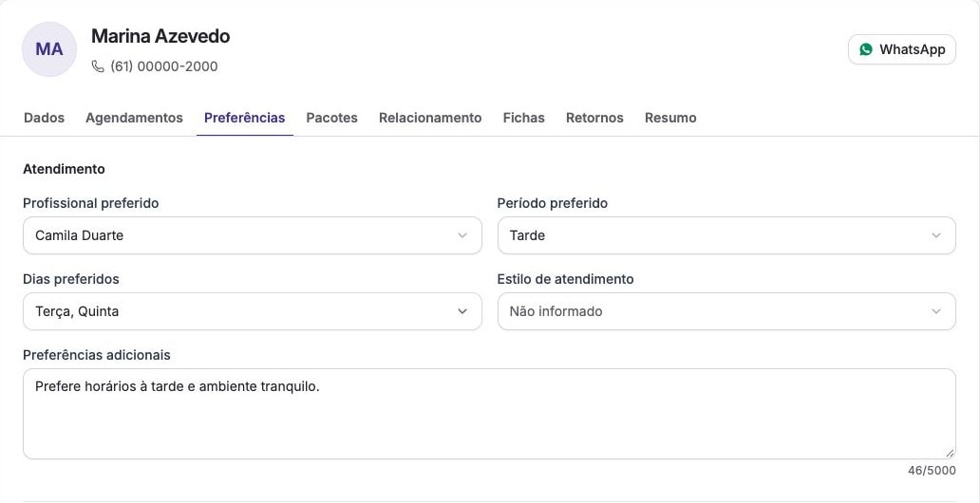Image resolution: width=980 pixels, height=503 pixels.
Task: Click the name Marina Azevedo
Action: click(x=160, y=36)
